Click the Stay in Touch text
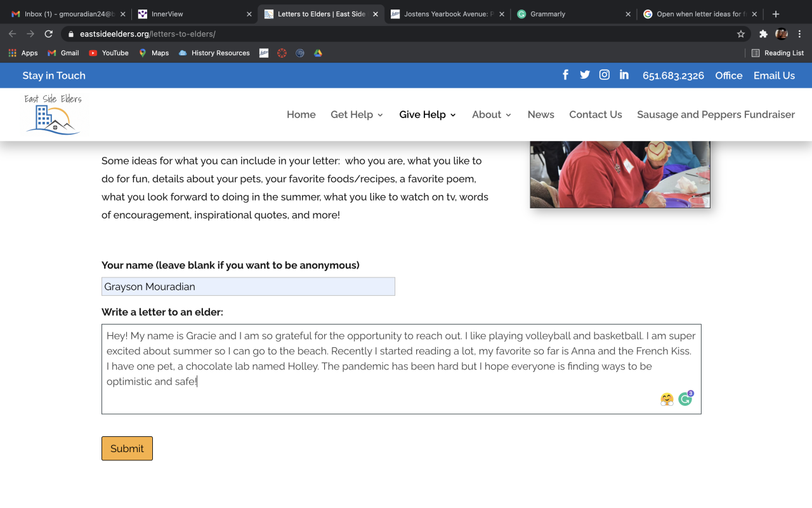 pyautogui.click(x=54, y=76)
